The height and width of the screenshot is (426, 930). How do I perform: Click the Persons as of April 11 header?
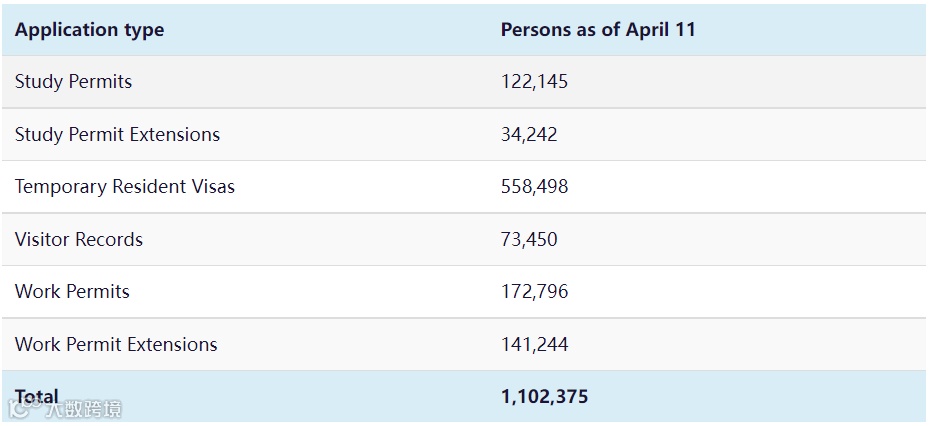tap(597, 30)
